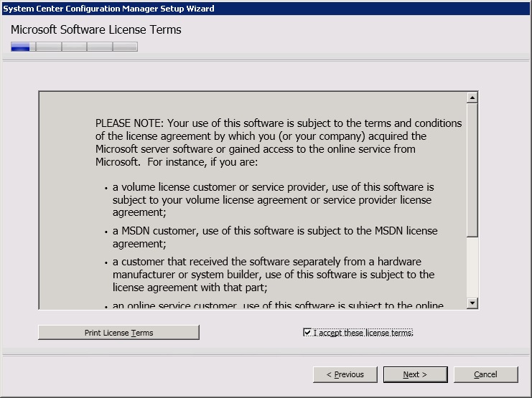The height and width of the screenshot is (398, 532).
Task: Click the volume license customer bullet text
Action: (273, 199)
